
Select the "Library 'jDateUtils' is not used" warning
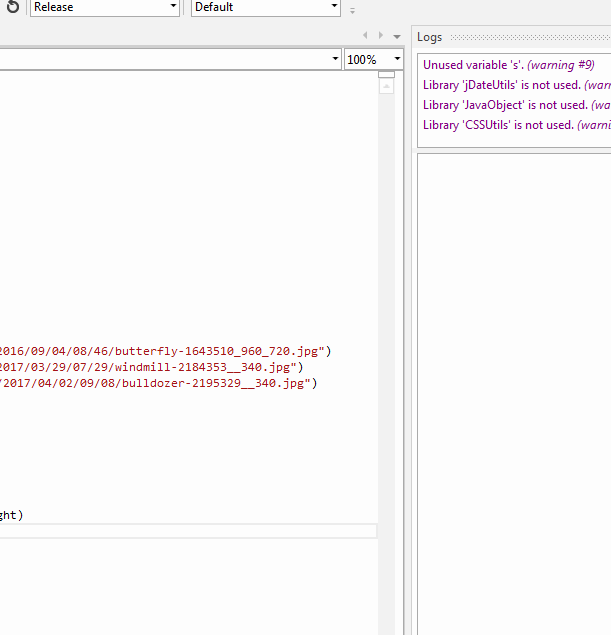[517, 85]
